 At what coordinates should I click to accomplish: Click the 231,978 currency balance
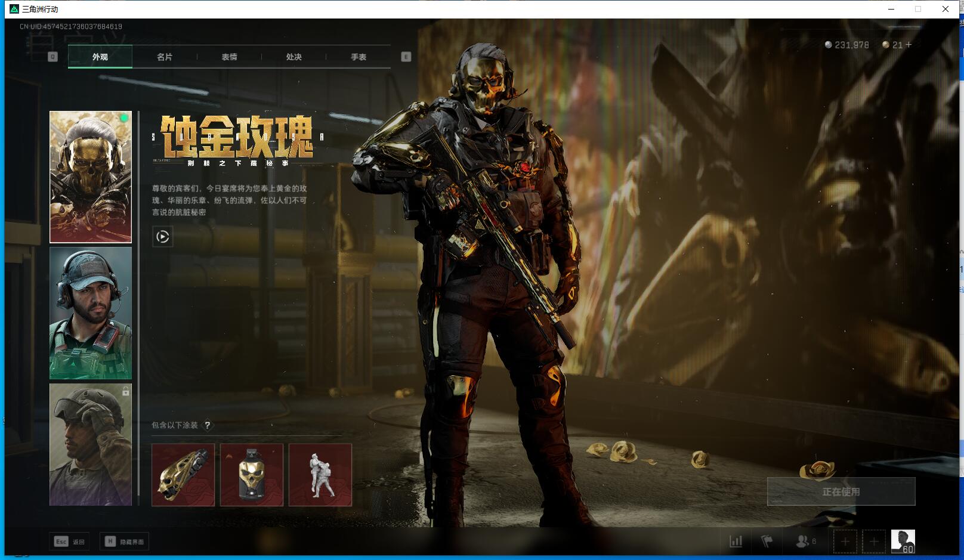pyautogui.click(x=846, y=45)
